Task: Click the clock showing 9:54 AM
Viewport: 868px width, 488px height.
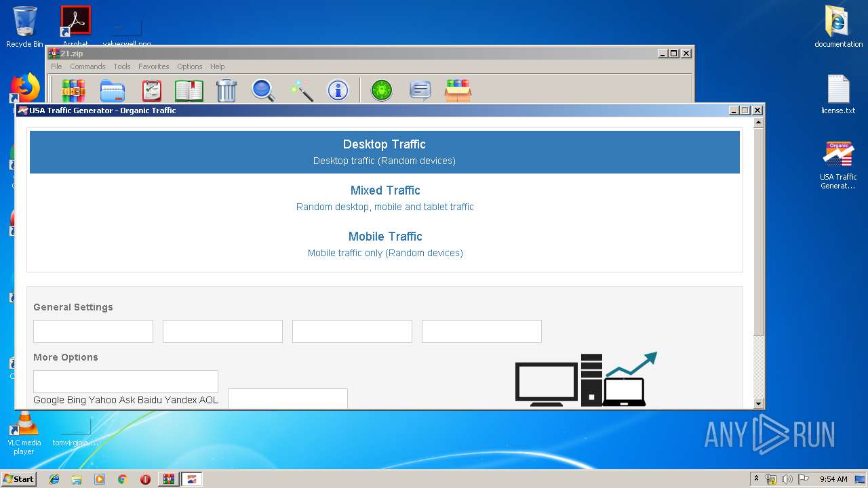Action: (x=833, y=479)
